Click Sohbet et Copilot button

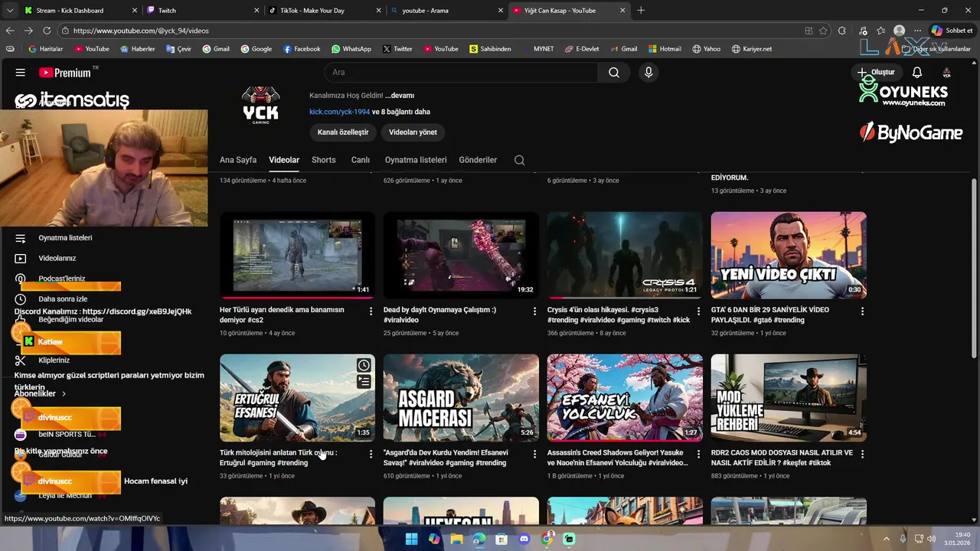pyautogui.click(x=952, y=31)
